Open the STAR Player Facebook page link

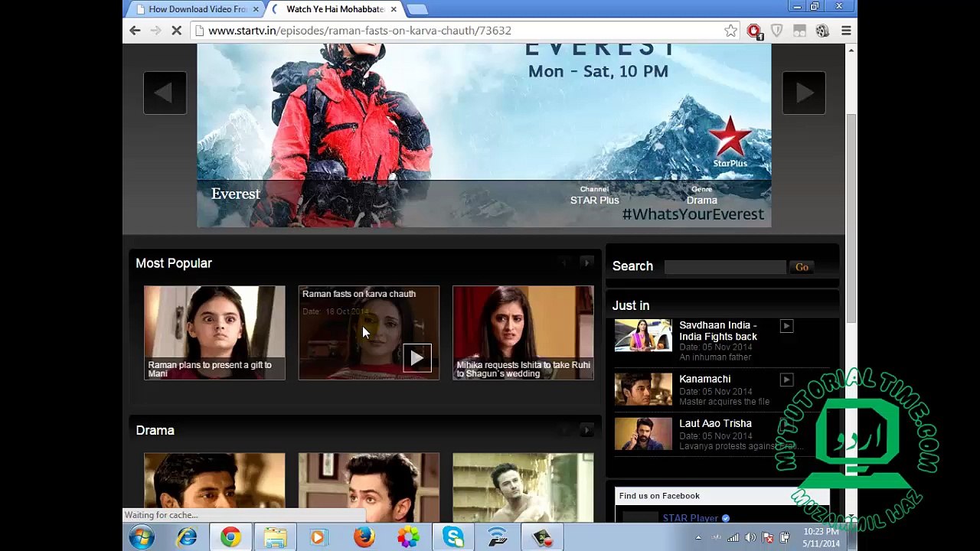[x=690, y=518]
